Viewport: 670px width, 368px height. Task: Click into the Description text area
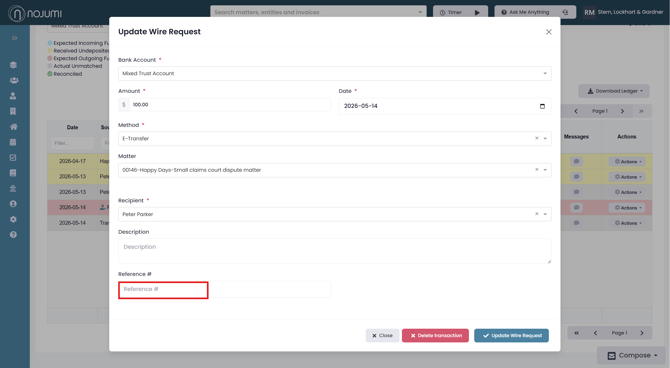tap(335, 251)
